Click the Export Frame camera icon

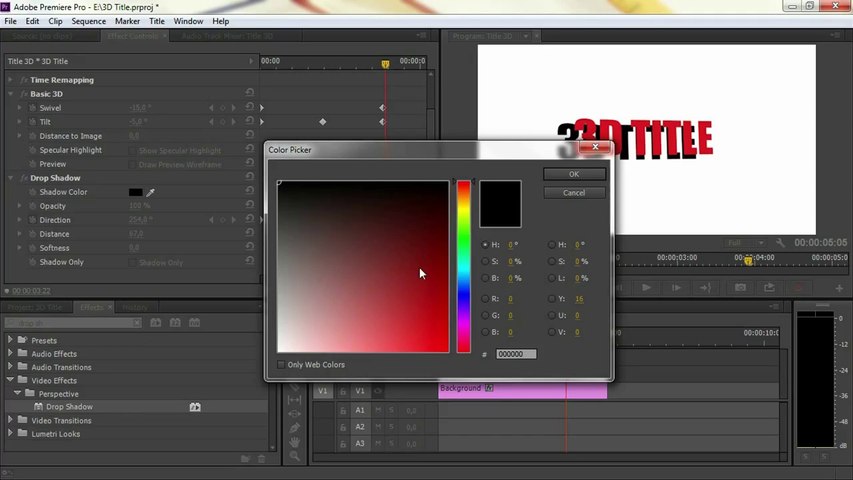pyautogui.click(x=740, y=287)
